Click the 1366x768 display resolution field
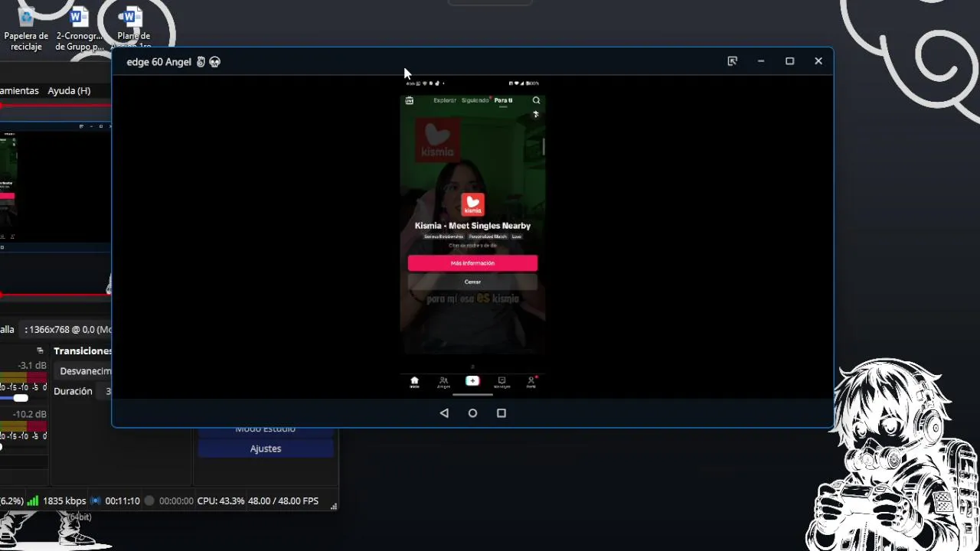The image size is (980, 551). click(67, 330)
